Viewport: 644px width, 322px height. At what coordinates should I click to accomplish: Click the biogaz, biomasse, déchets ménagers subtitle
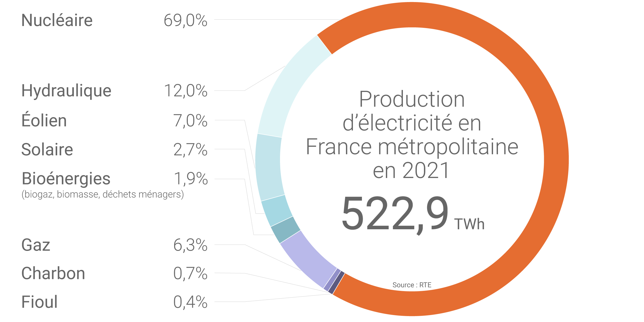pyautogui.click(x=103, y=194)
